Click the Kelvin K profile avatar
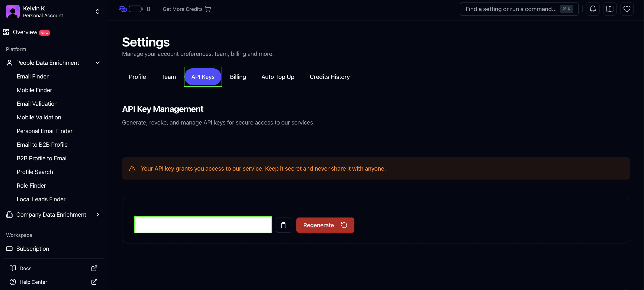 (13, 12)
